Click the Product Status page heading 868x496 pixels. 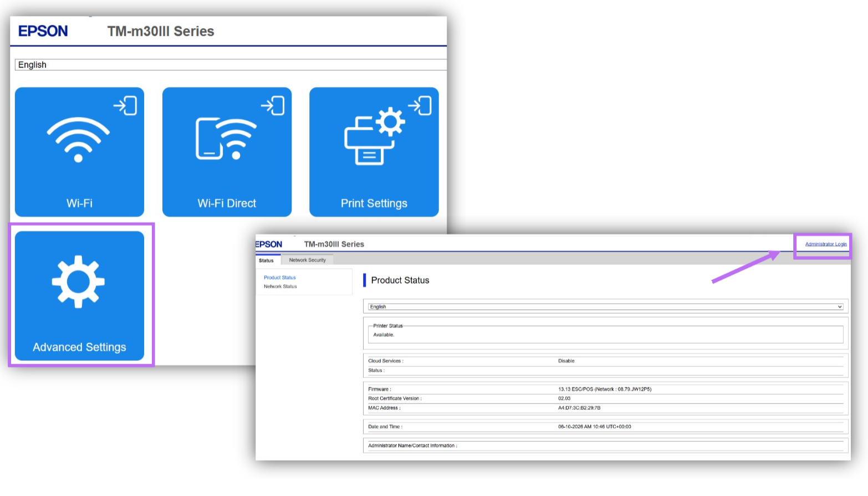(400, 280)
